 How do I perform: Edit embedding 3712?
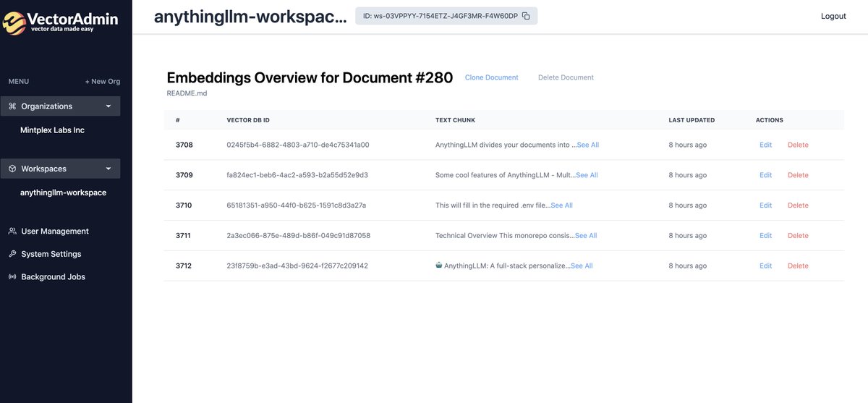tap(765, 266)
